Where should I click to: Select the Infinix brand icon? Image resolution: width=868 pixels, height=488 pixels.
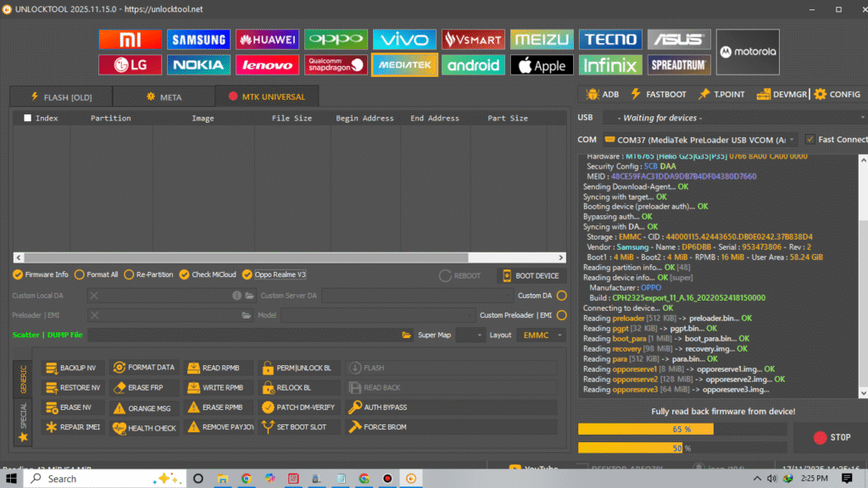609,65
